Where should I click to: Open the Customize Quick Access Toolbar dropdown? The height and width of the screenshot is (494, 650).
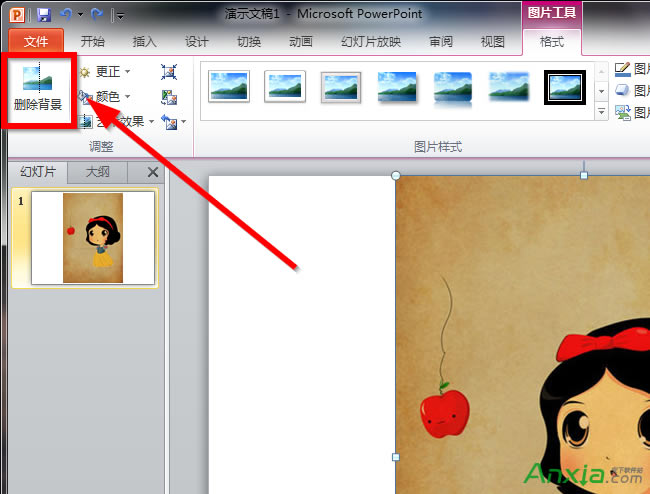[120, 16]
